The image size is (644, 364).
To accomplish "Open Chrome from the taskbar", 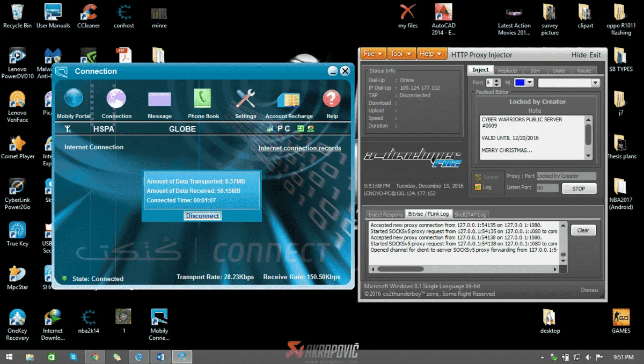I will coord(95,356).
